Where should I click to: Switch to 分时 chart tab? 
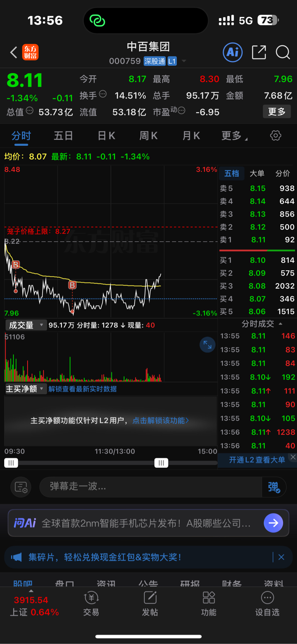coord(21,136)
